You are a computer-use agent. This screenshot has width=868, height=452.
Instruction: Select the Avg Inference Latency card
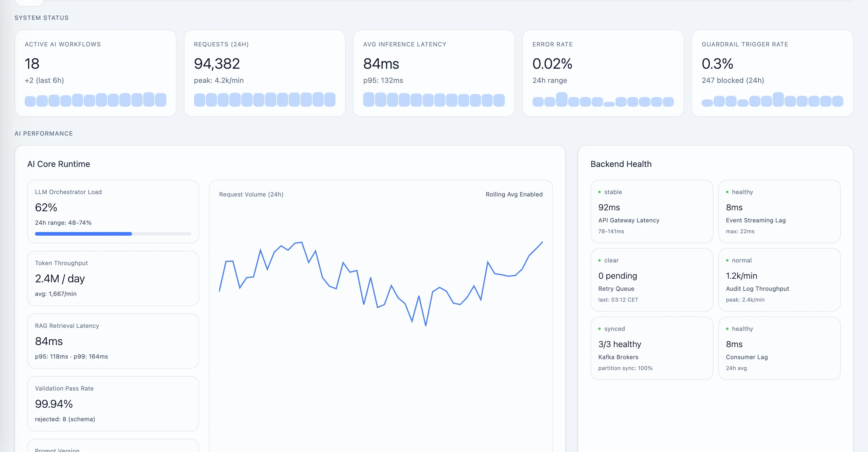434,73
